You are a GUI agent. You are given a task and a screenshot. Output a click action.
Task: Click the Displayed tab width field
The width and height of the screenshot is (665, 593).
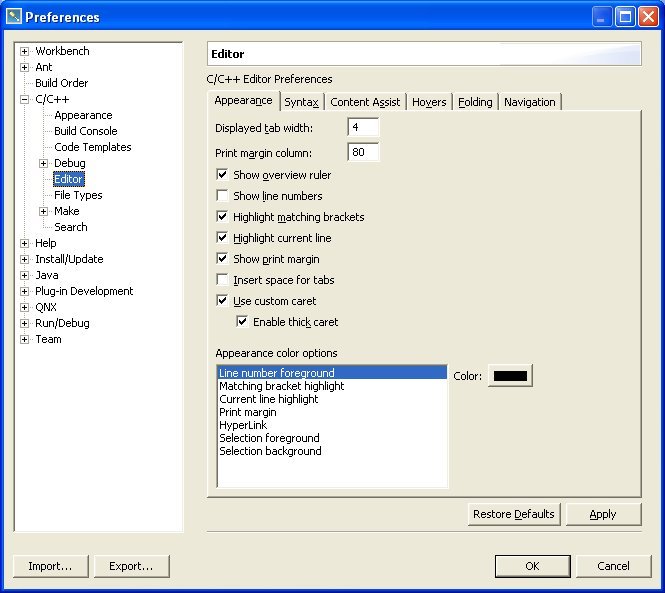coord(363,128)
